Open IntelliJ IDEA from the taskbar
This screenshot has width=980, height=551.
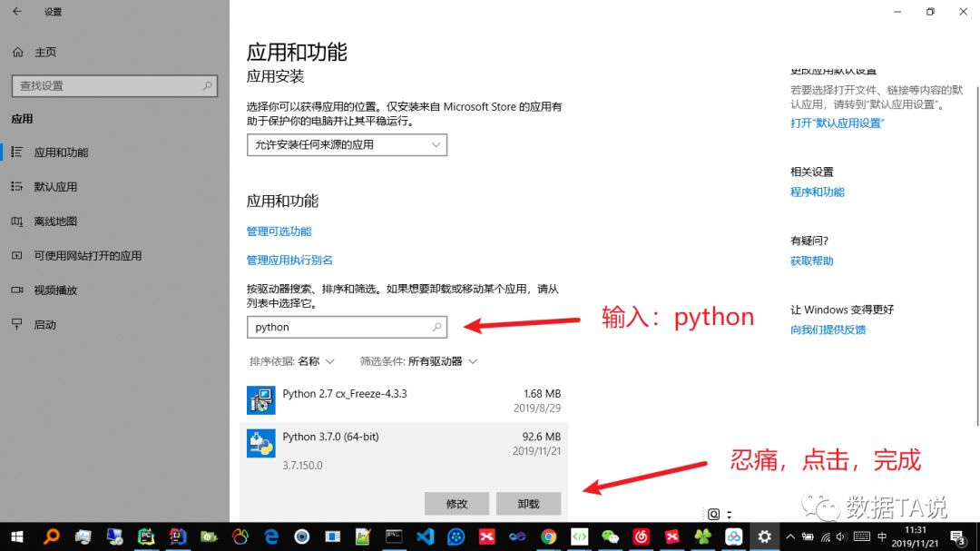point(178,536)
